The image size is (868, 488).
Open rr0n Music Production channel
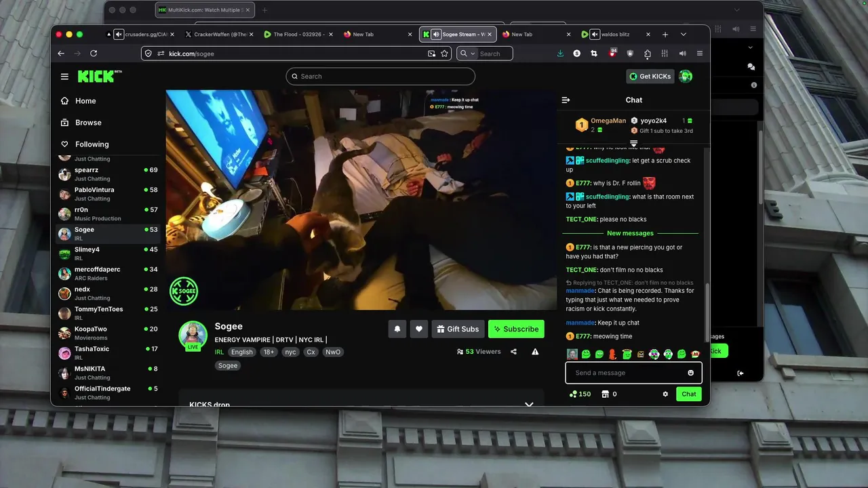(108, 213)
